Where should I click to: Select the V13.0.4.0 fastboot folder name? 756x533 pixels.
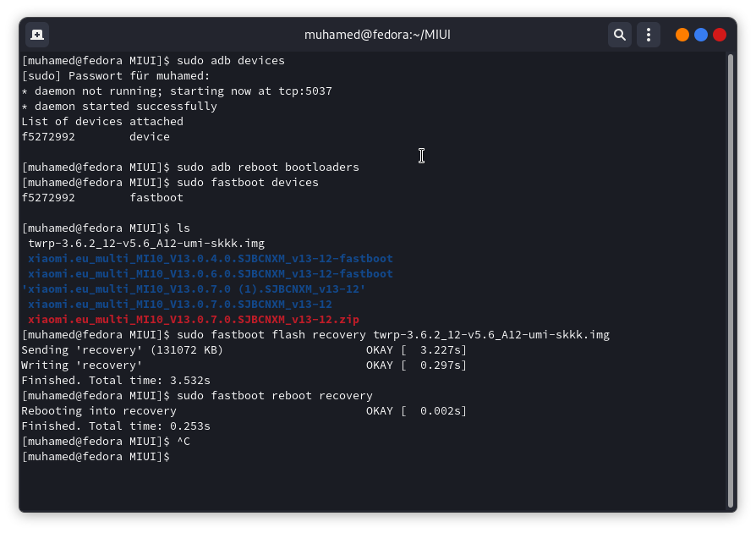click(x=211, y=259)
